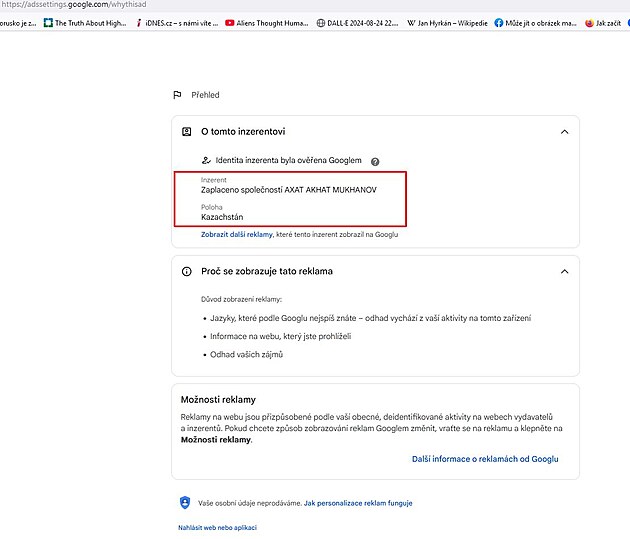The image size is (630, 539).
Task: Open the DALL-E 2024-08-24 bookmark
Action: 357,23
